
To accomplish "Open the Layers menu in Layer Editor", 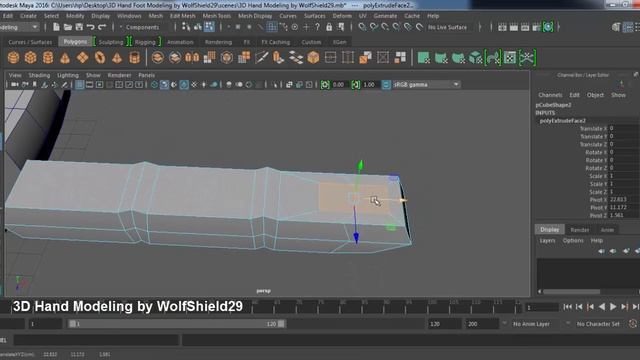I will 547,240.
